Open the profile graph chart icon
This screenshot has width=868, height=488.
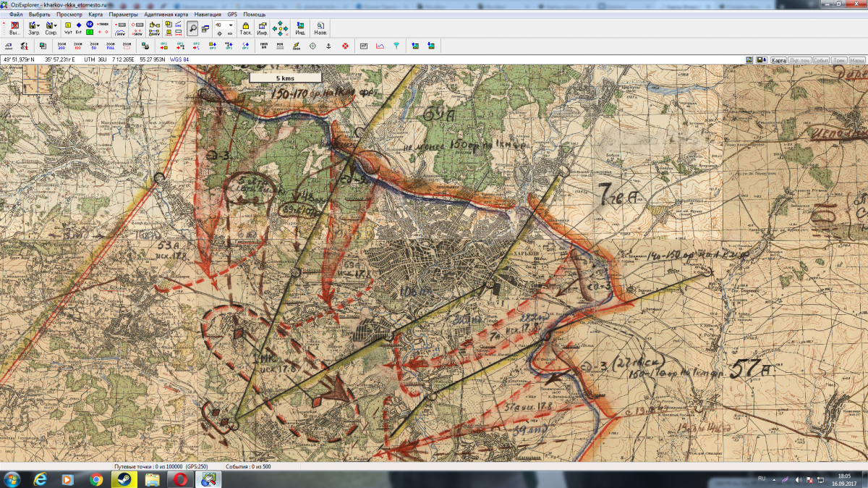coord(380,46)
